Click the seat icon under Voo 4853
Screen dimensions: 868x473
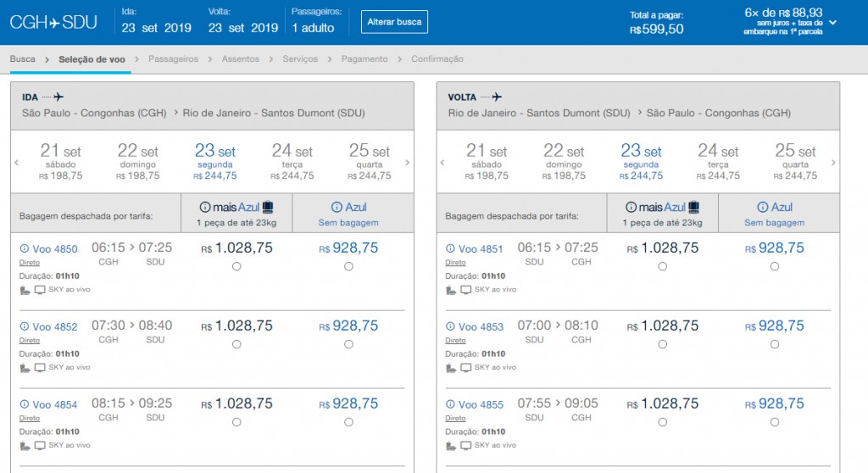[x=451, y=368]
